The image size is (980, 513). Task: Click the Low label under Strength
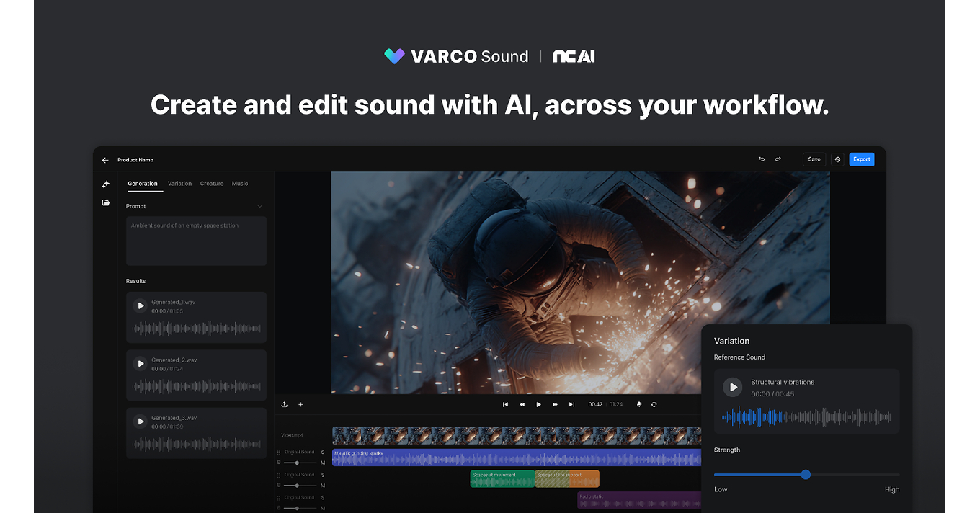[x=721, y=489]
